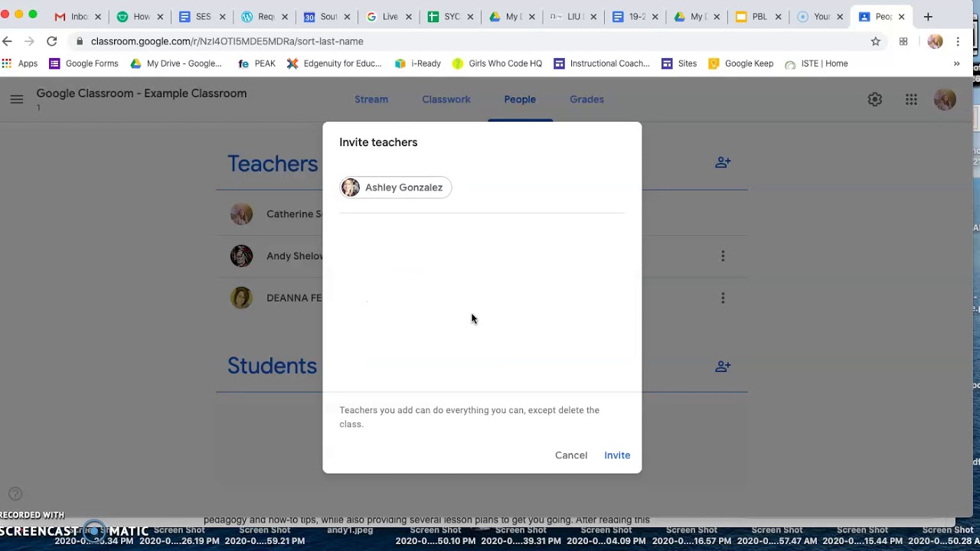
Task: Switch to the Stream tab
Action: (371, 99)
